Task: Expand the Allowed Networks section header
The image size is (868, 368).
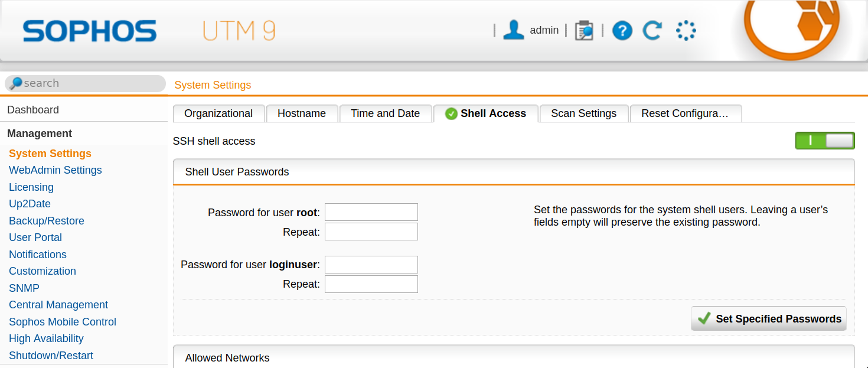Action: [513, 358]
